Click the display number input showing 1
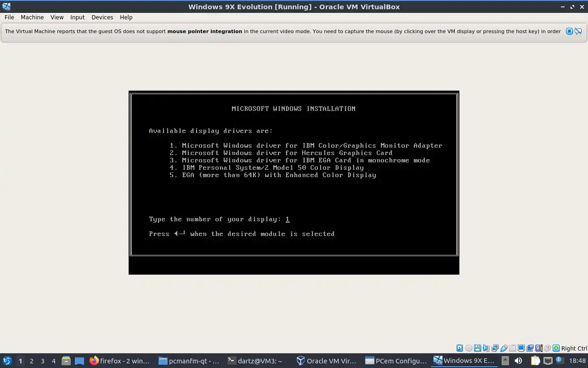 (x=288, y=219)
